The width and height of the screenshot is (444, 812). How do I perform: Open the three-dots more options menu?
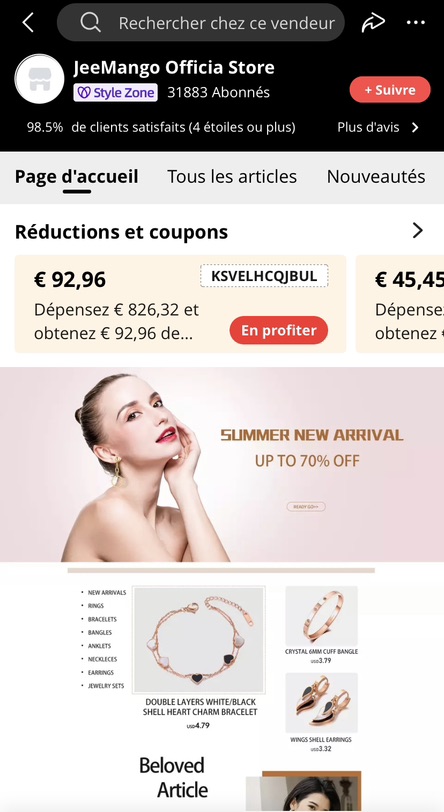[x=416, y=23]
